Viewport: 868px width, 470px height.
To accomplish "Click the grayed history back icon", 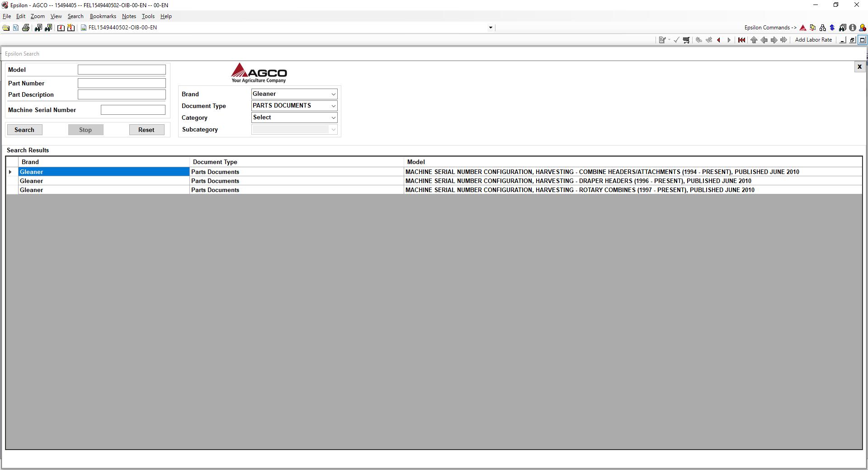I will (699, 40).
